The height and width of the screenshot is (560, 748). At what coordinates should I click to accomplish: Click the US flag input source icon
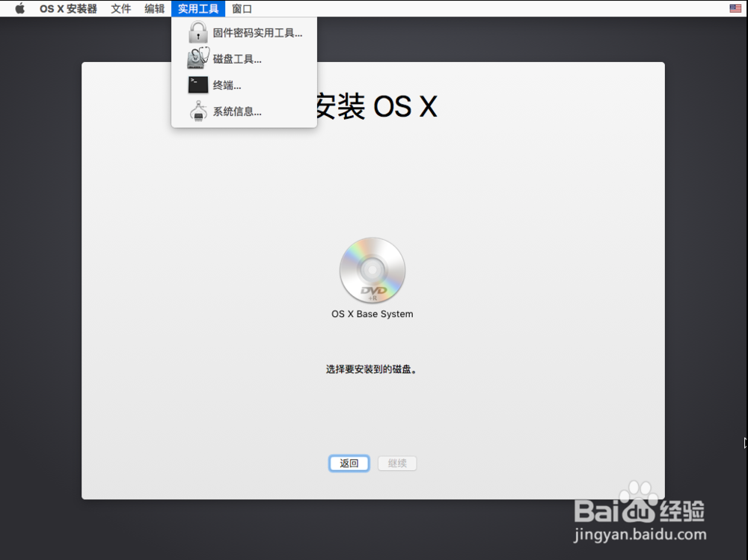[x=735, y=8]
